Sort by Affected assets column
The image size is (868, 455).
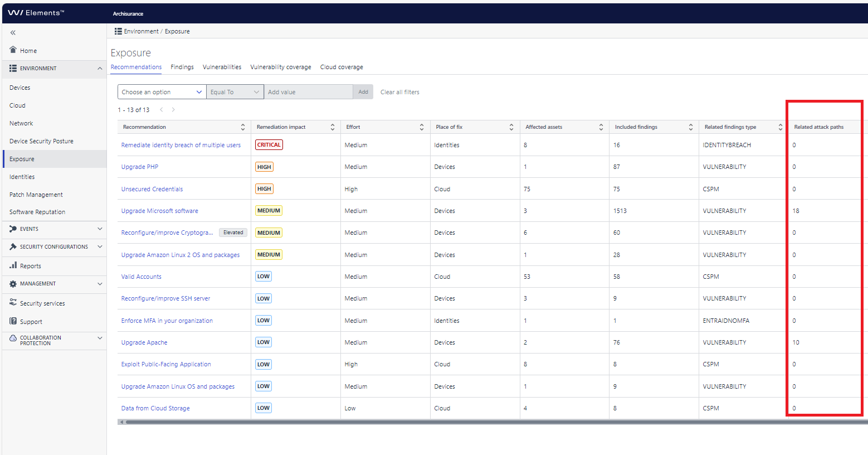pyautogui.click(x=601, y=127)
